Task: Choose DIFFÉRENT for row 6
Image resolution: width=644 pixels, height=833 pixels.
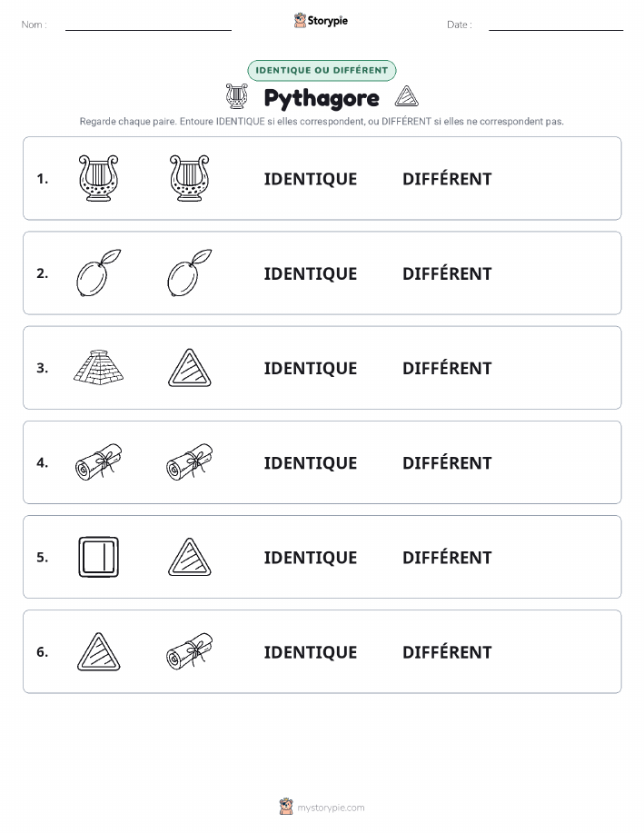Action: point(447,651)
